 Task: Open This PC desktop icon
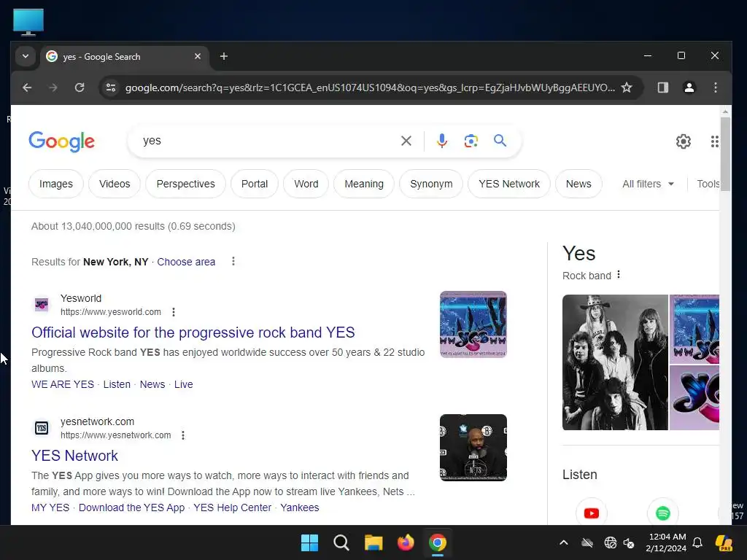point(28,22)
